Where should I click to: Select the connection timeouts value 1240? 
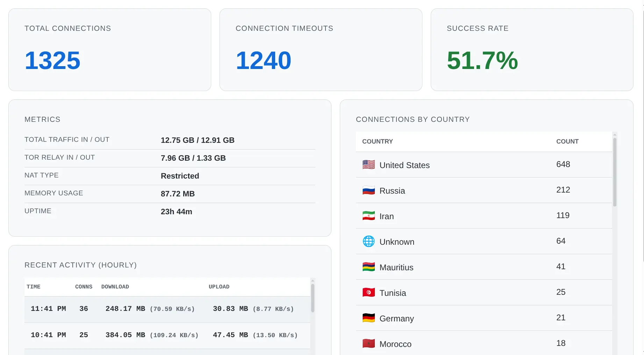click(x=263, y=60)
